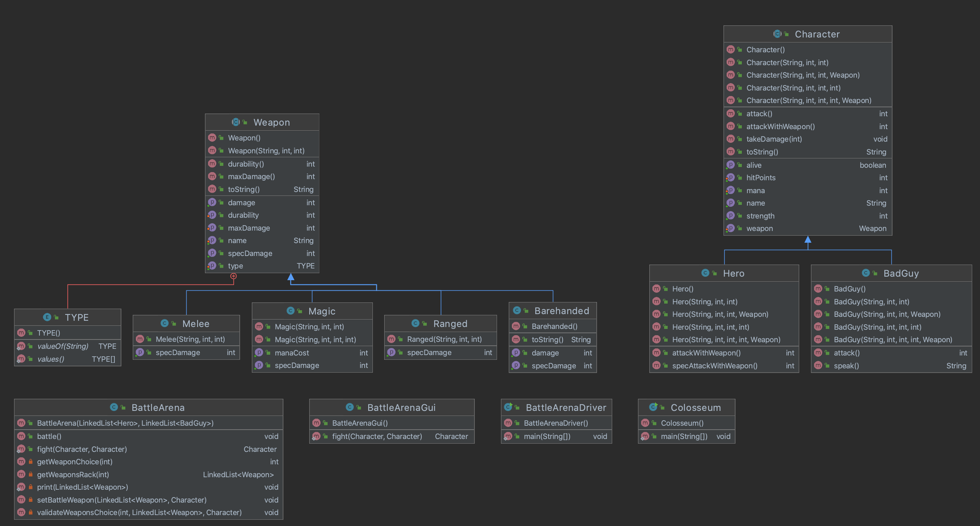The width and height of the screenshot is (980, 526).
Task: Click the lock icon next to getWeaponChoice in BattleArena
Action: [30, 462]
